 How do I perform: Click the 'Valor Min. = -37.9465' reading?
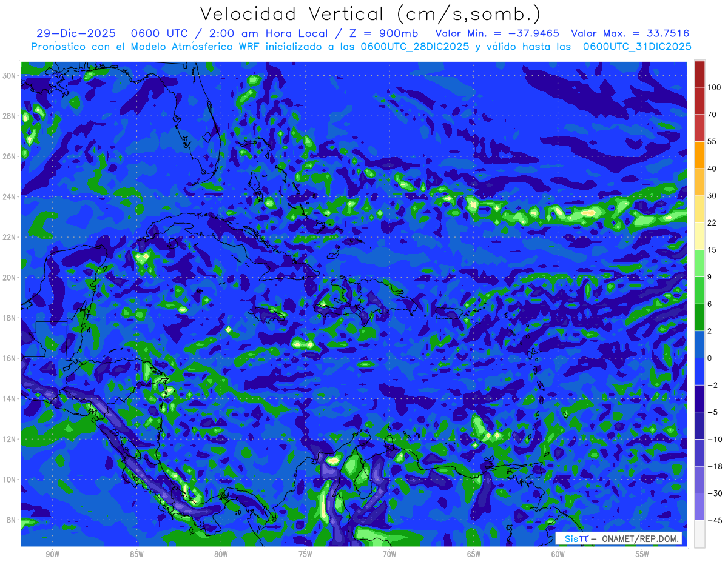click(x=497, y=34)
